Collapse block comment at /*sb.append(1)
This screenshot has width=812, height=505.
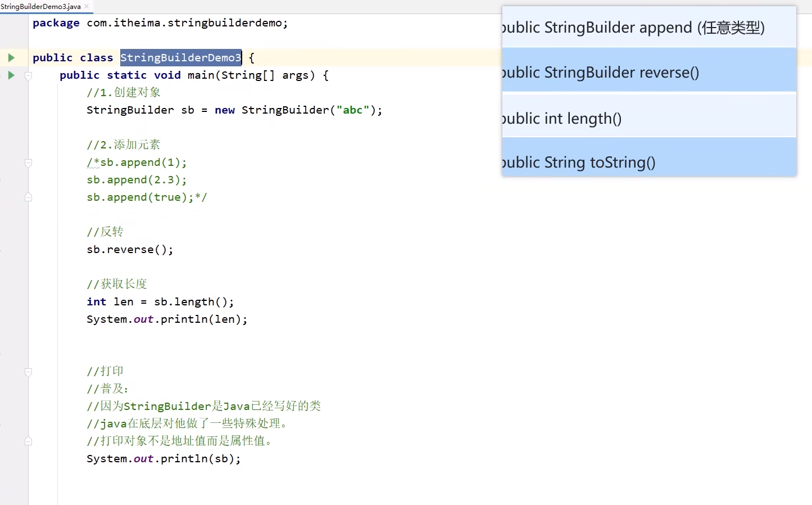pyautogui.click(x=28, y=163)
